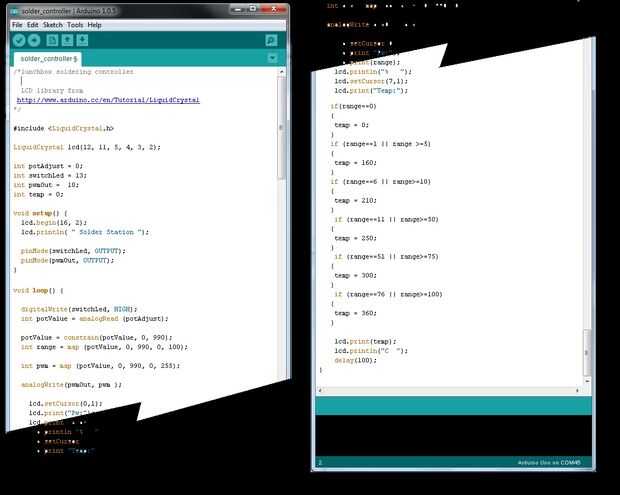Click the 'if (range==1 || range >=5)' line
Viewport: 620px width, 495px height.
coord(381,144)
